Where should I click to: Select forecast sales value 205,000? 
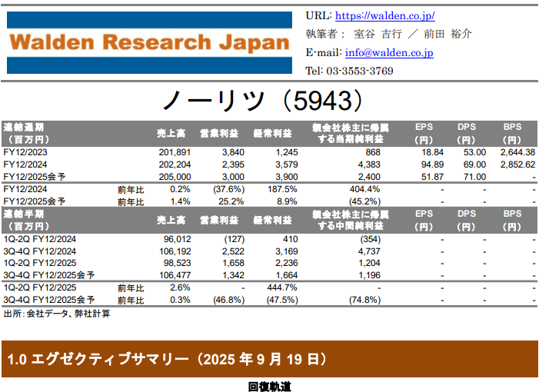coord(175,177)
